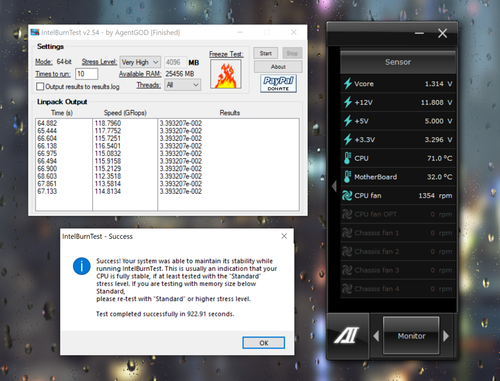
Task: Minimize the sensor monitor widget
Action: [419, 33]
